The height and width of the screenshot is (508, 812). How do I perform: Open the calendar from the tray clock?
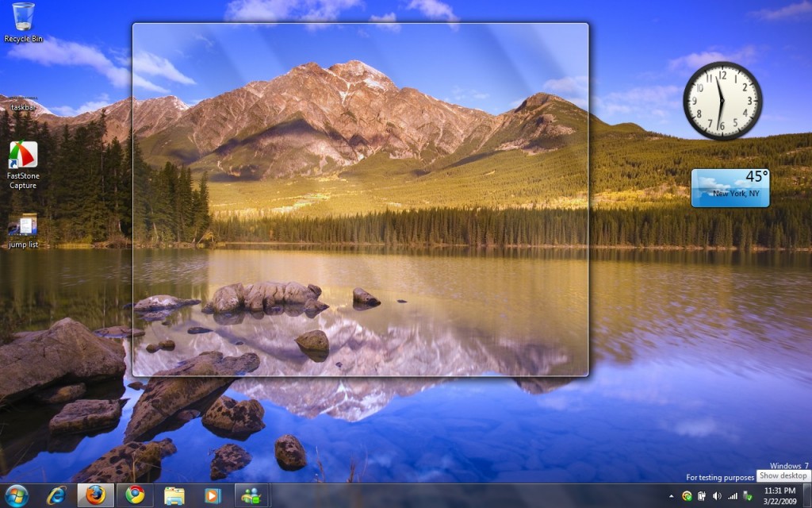(x=780, y=495)
